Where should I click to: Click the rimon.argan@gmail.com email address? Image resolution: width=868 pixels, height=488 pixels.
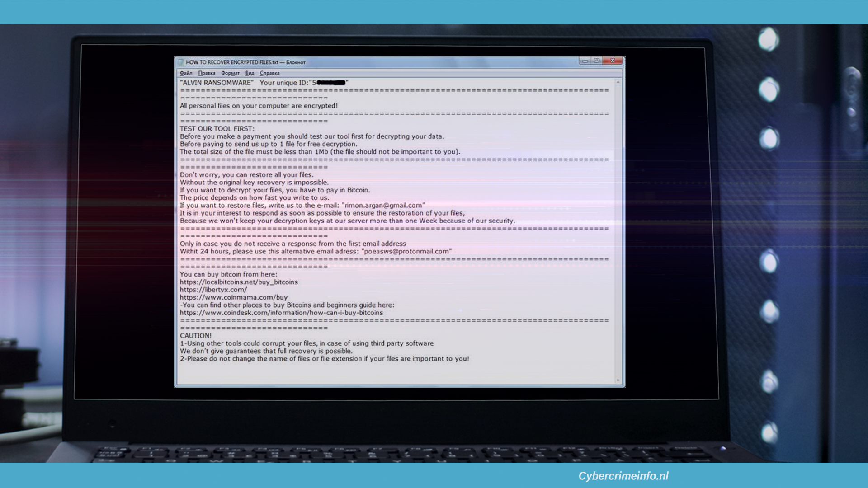coord(383,205)
